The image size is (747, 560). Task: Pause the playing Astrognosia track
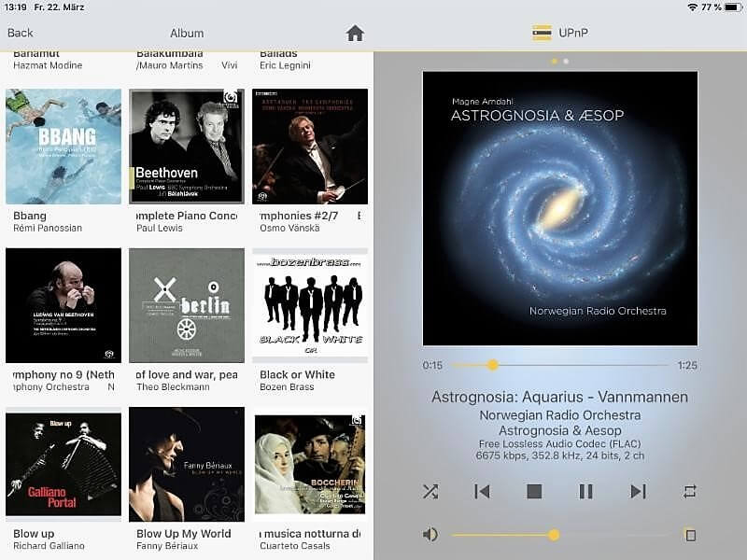click(x=586, y=491)
